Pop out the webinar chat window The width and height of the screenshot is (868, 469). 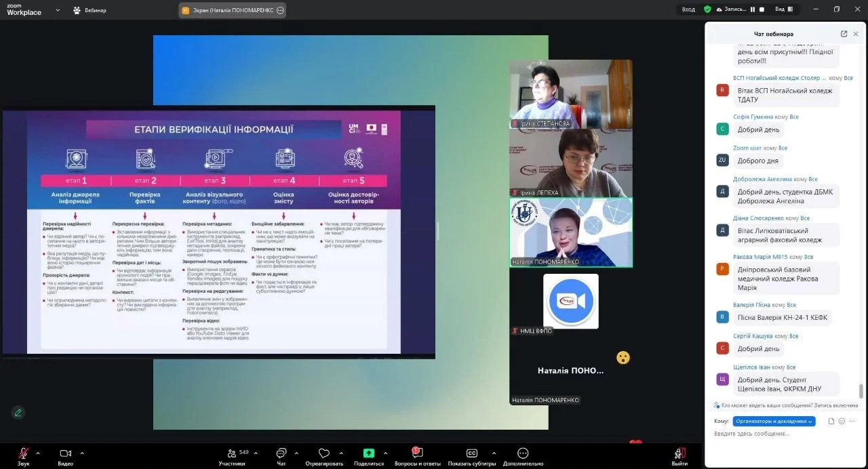(x=844, y=34)
